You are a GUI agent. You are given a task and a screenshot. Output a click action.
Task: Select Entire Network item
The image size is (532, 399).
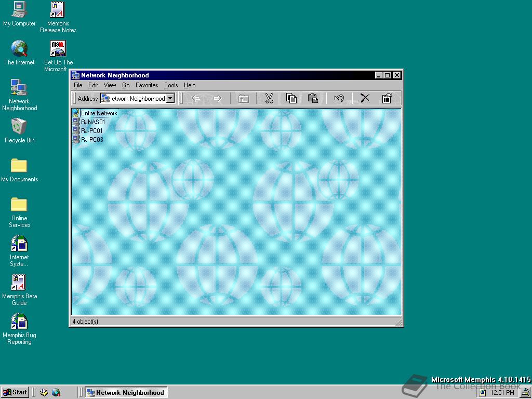pos(96,113)
